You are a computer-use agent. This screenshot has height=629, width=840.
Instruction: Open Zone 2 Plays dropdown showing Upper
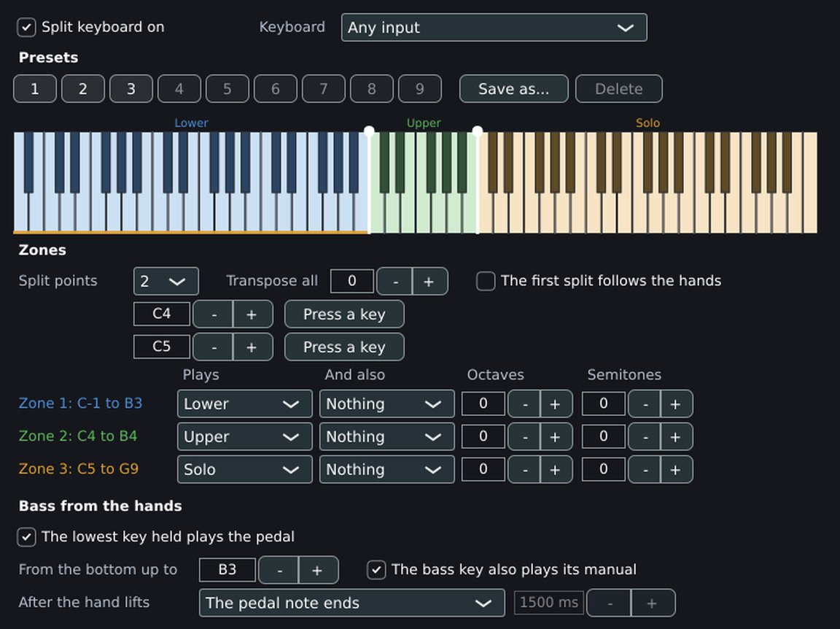point(245,436)
